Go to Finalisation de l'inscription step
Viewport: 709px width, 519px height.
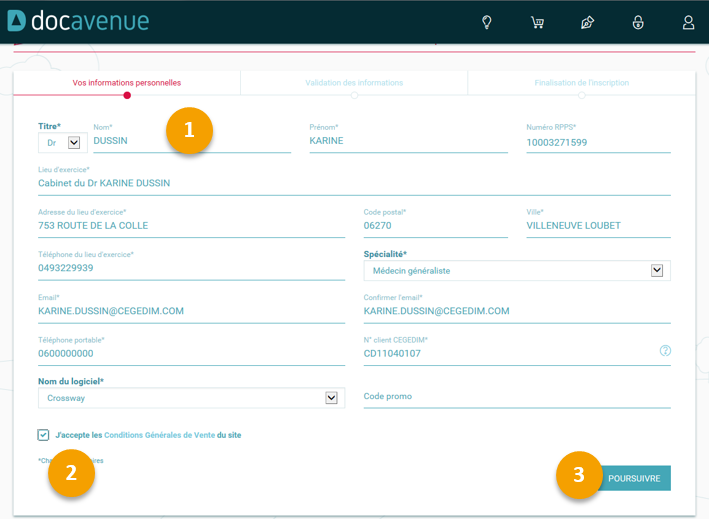coord(581,83)
